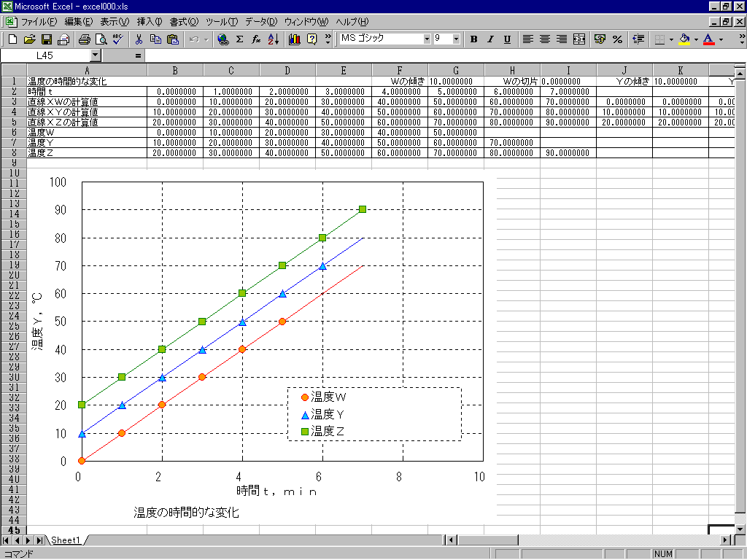747x560 pixels.
Task: Open the MS ゴシック font dropdown
Action: pos(427,39)
